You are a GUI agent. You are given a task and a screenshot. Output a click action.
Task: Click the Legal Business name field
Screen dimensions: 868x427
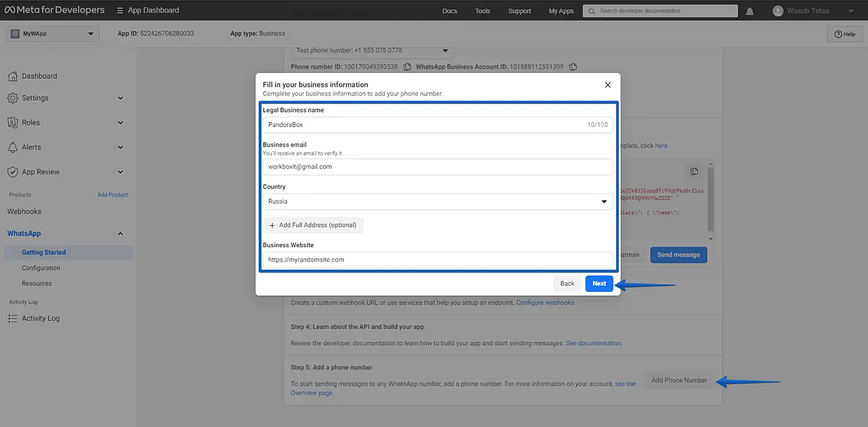(425, 125)
